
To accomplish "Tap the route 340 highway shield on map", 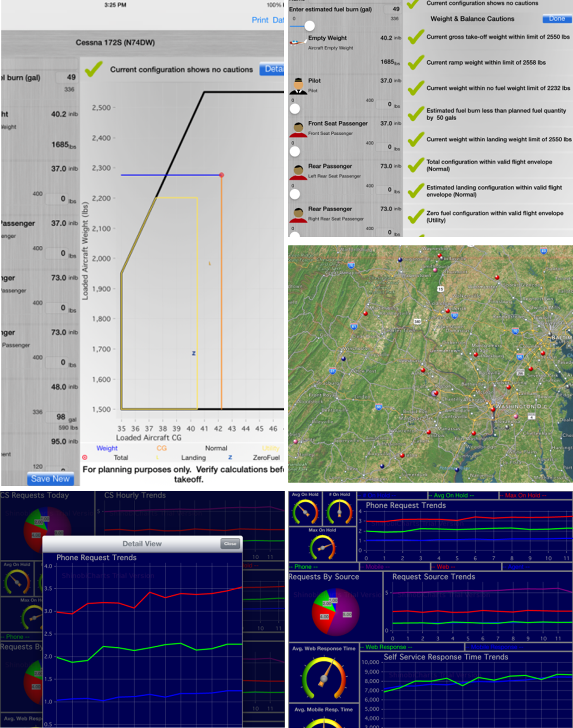I will click(418, 322).
